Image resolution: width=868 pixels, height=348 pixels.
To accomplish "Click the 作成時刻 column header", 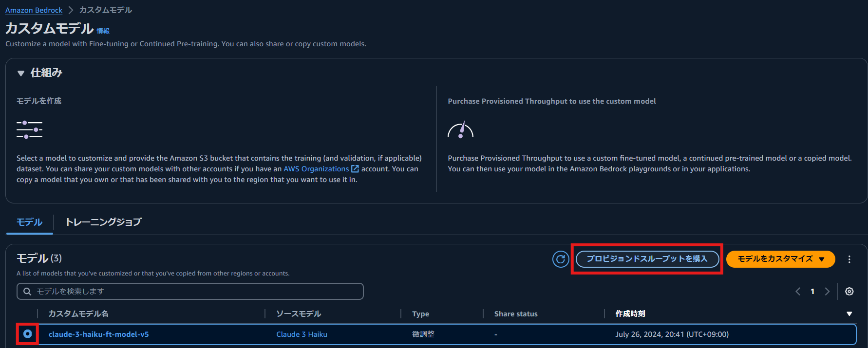I will tap(630, 314).
